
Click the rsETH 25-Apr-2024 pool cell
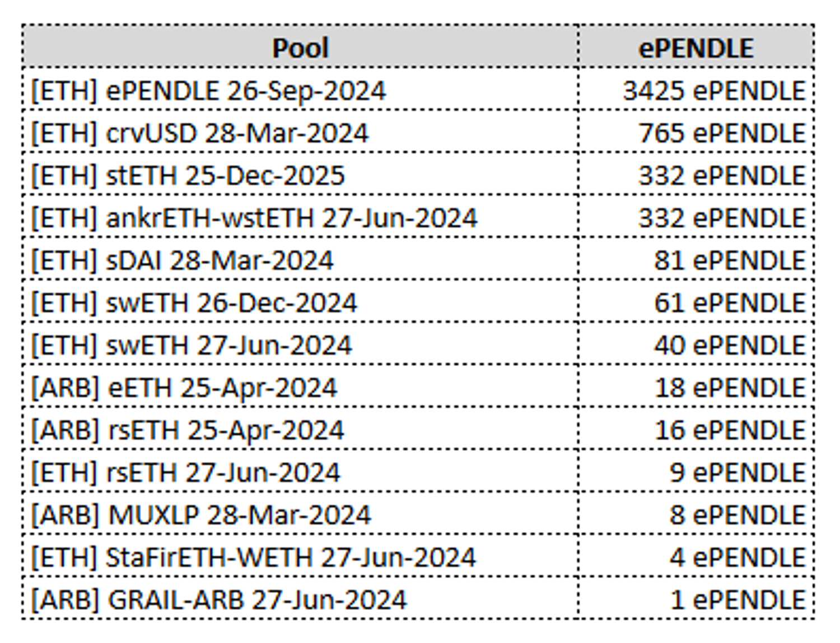pyautogui.click(x=187, y=430)
